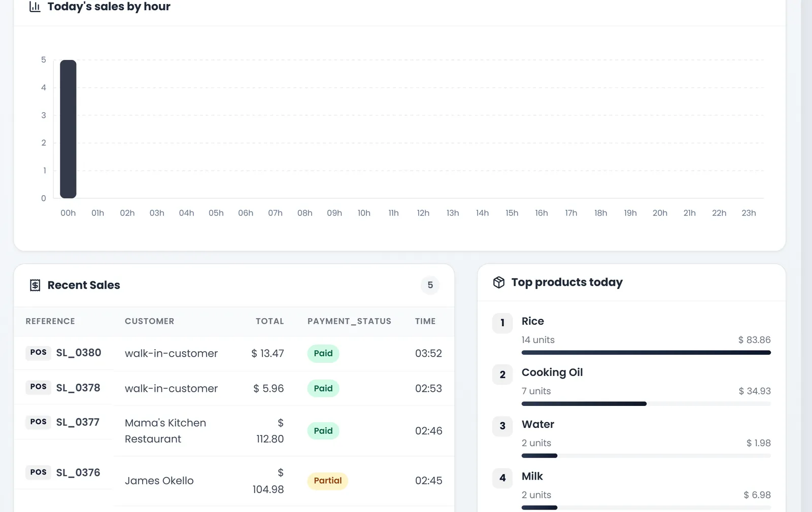Click the 23h label on the chart axis
Screen dimensions: 812x512
[749, 213]
